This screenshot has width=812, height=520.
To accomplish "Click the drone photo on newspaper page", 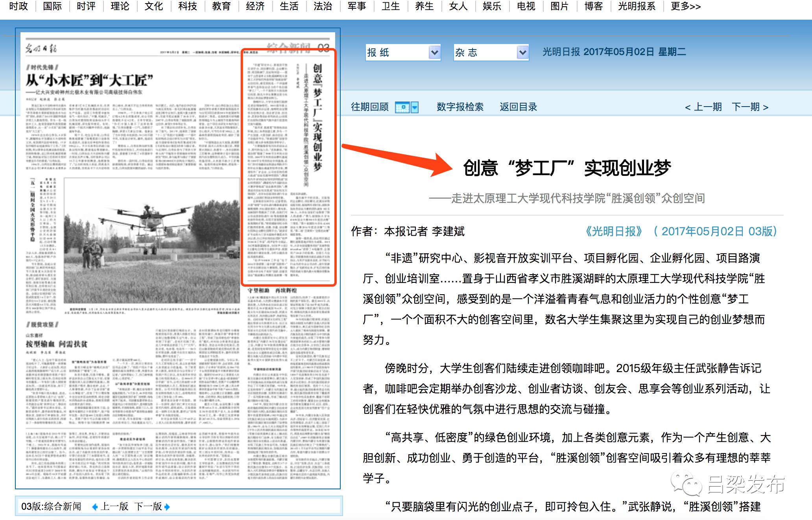I will [x=151, y=240].
